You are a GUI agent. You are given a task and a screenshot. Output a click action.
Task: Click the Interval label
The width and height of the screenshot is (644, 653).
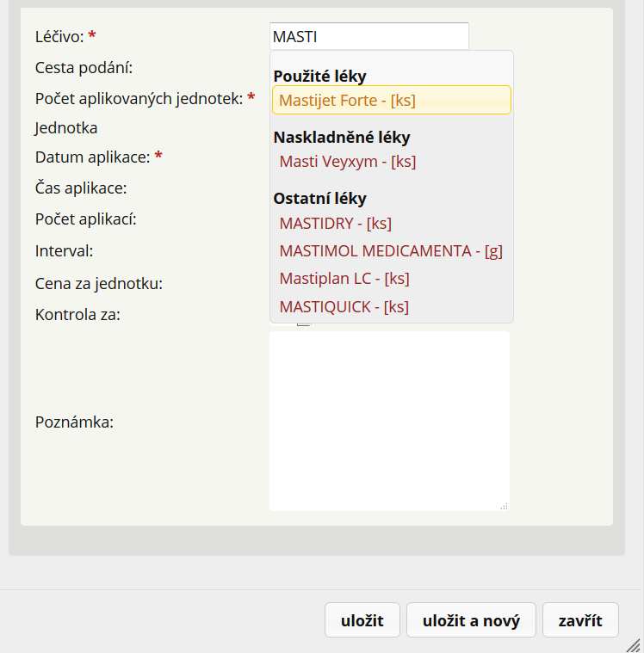[x=65, y=251]
